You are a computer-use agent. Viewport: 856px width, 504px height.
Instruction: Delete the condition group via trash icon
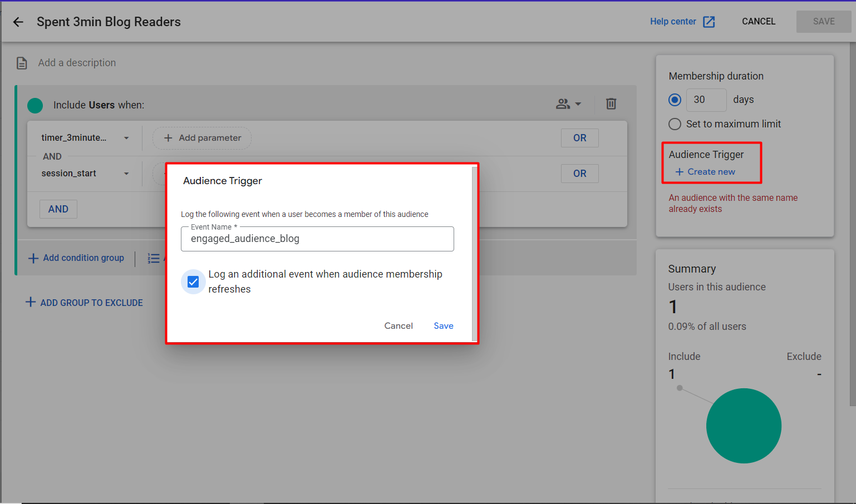611,104
